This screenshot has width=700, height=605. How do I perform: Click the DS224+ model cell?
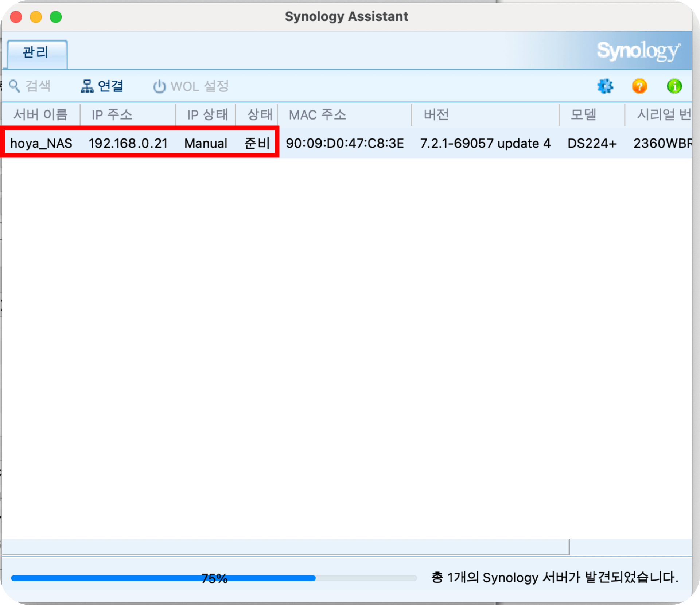592,143
